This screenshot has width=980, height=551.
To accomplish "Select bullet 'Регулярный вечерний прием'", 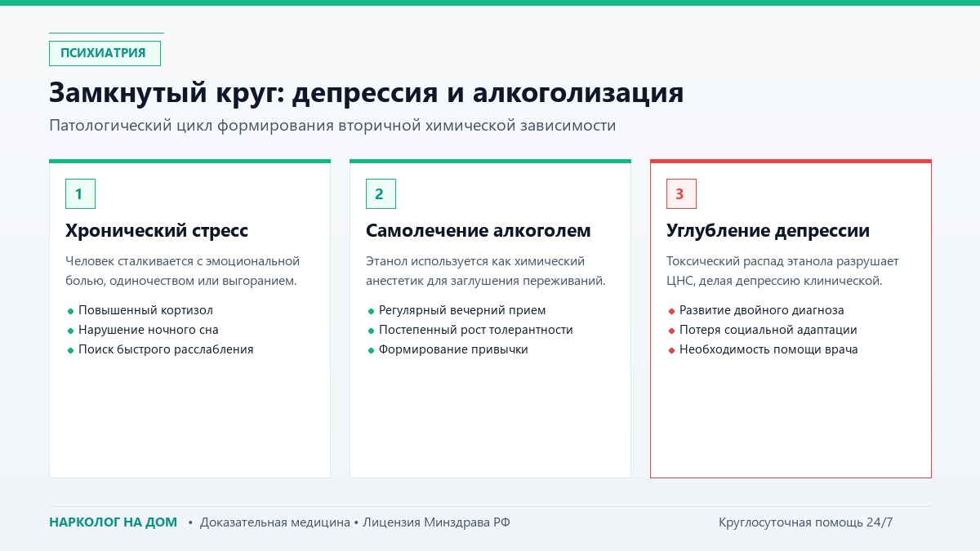I will 462,310.
